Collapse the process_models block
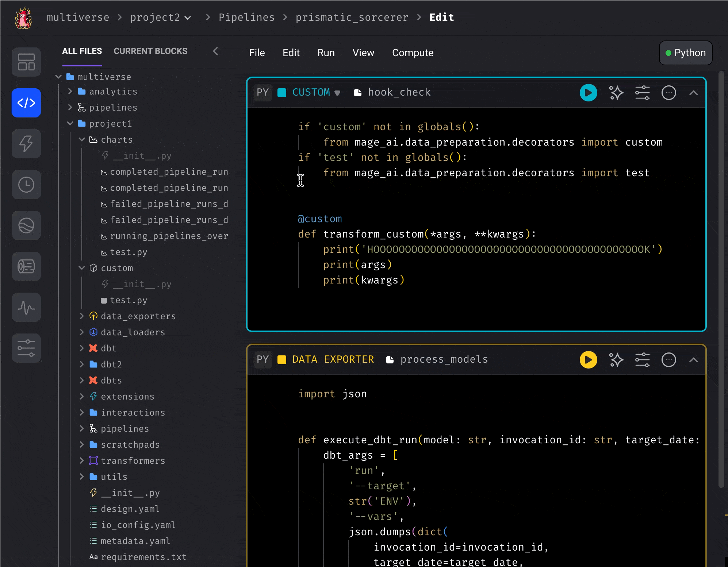The height and width of the screenshot is (567, 728). [x=694, y=360]
